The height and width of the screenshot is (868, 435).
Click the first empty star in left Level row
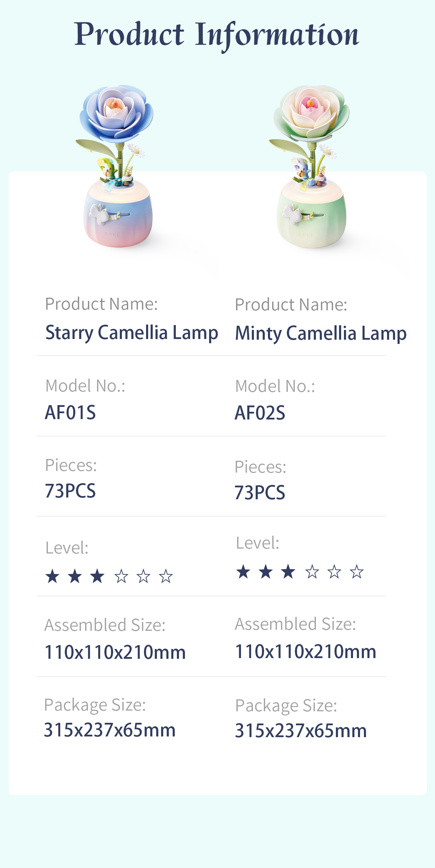(x=121, y=576)
